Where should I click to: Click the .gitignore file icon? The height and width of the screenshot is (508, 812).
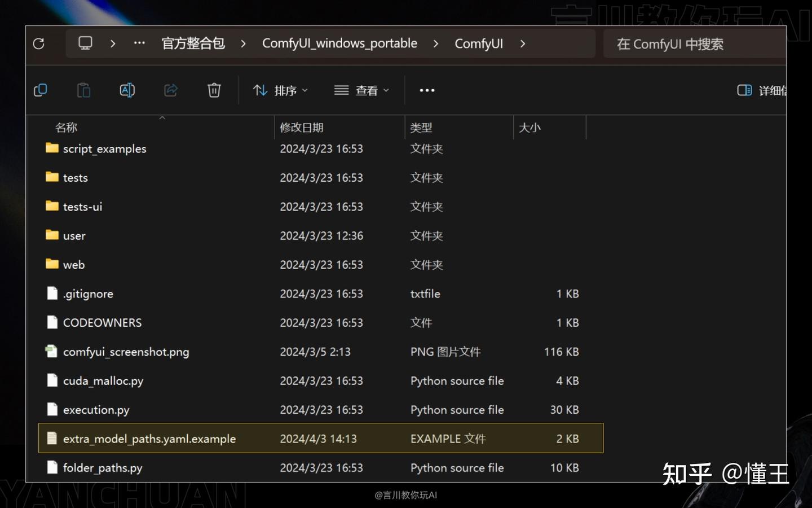click(52, 293)
